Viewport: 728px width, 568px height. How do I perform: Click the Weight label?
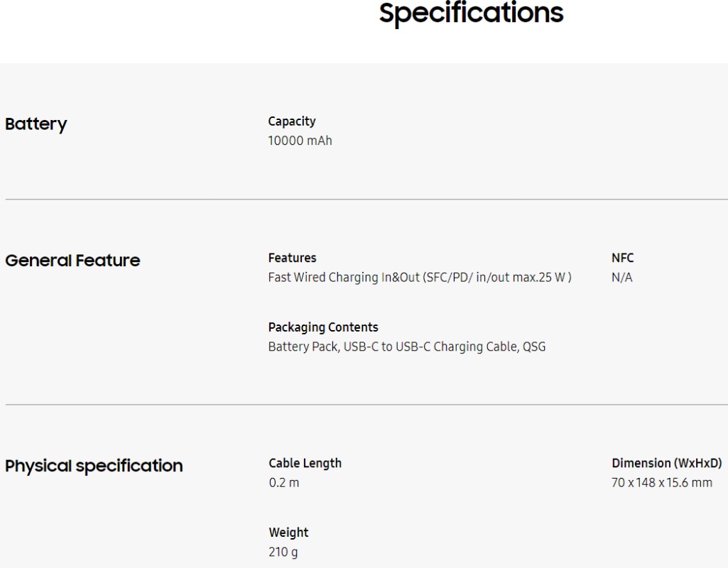(288, 532)
